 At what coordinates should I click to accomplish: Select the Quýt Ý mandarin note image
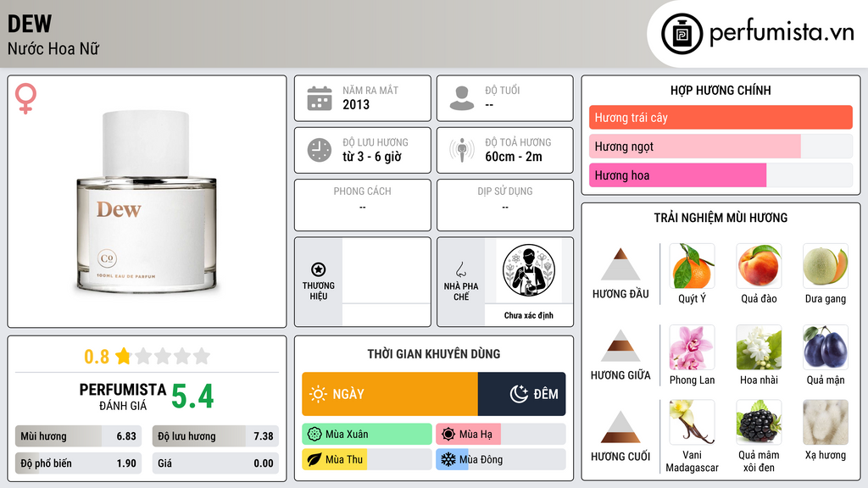(x=692, y=266)
